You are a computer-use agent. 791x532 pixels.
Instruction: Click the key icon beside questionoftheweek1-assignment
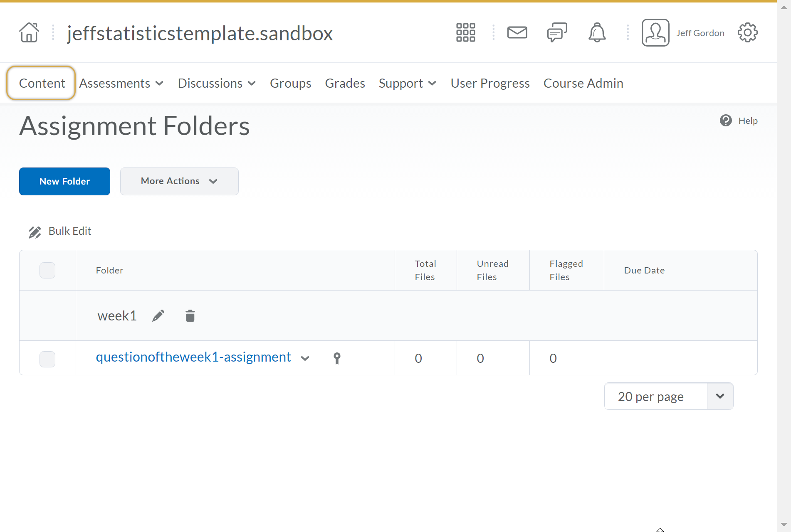click(x=337, y=358)
